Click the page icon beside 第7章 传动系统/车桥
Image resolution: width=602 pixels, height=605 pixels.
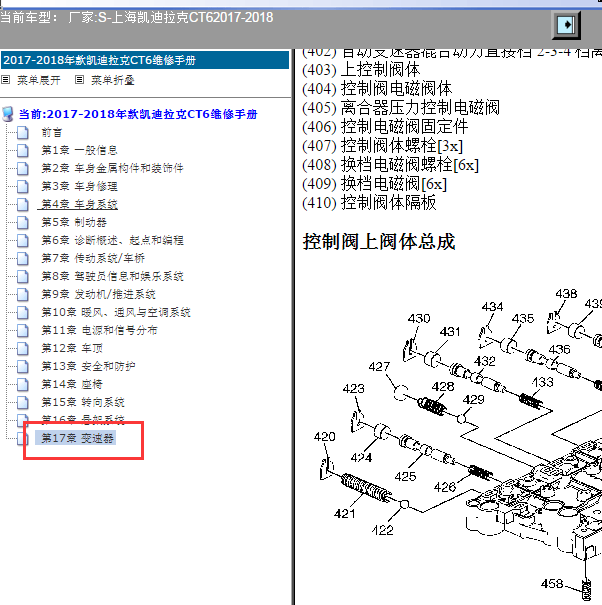tap(23, 259)
